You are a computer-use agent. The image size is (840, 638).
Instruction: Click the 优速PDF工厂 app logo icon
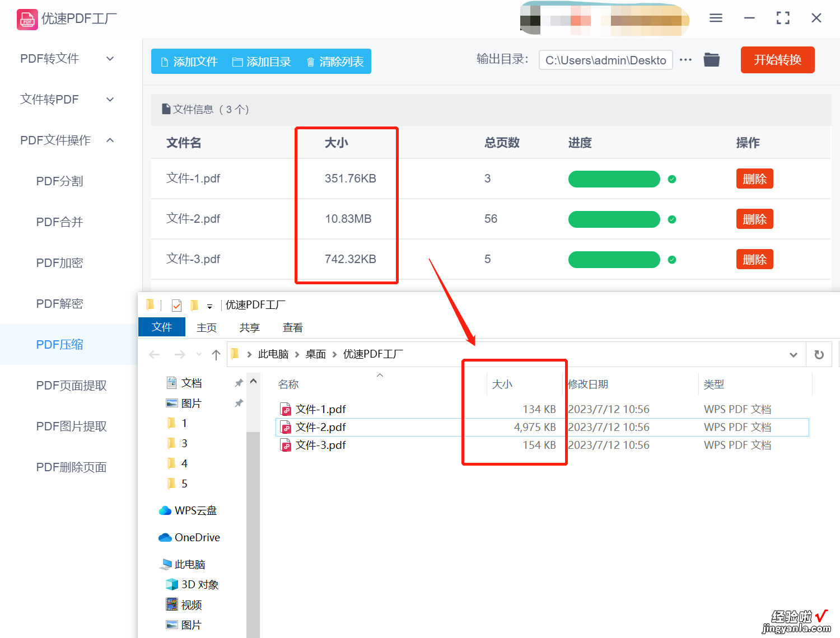click(x=27, y=19)
